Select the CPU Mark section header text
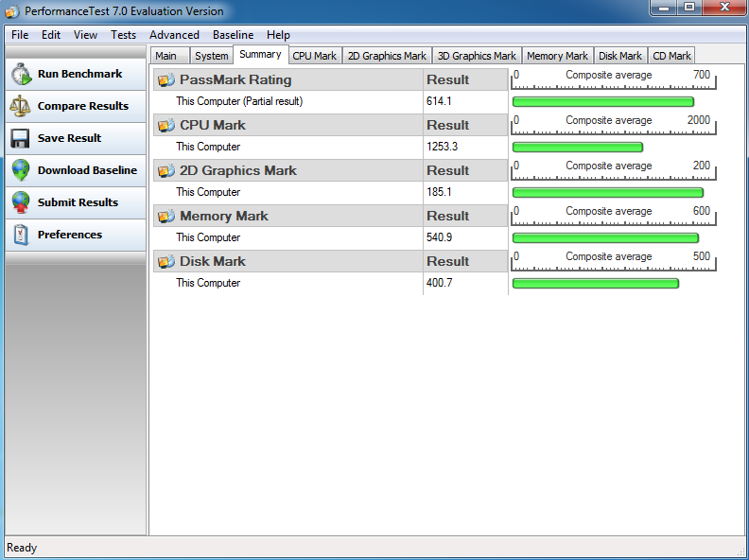This screenshot has width=749, height=560. [x=213, y=125]
